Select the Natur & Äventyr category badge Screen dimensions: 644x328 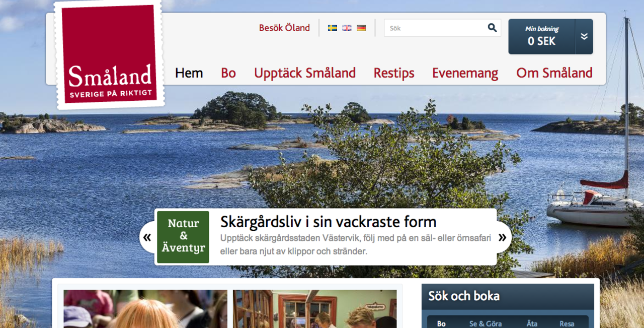[183, 237]
